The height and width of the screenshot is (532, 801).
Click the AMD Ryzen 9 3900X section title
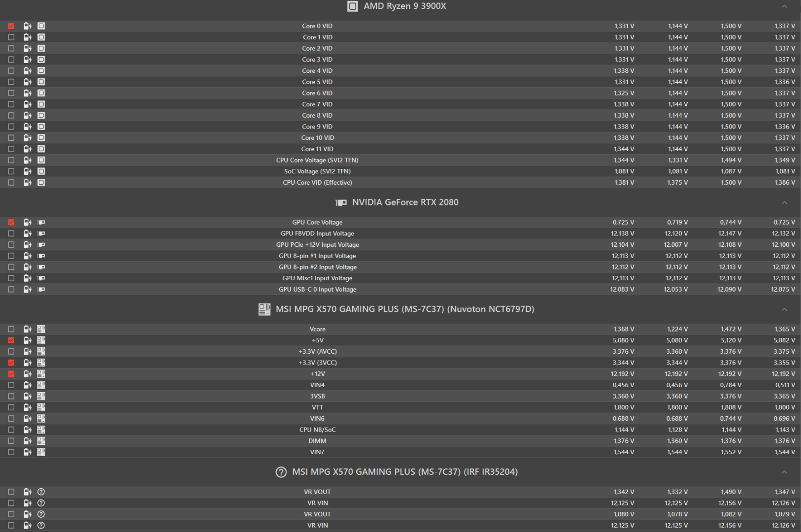pos(405,6)
